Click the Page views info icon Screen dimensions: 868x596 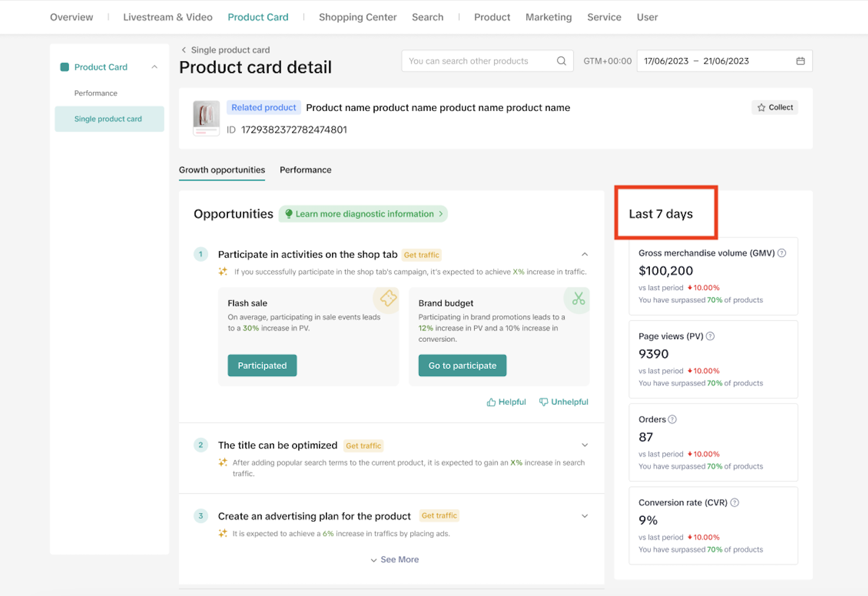click(710, 336)
